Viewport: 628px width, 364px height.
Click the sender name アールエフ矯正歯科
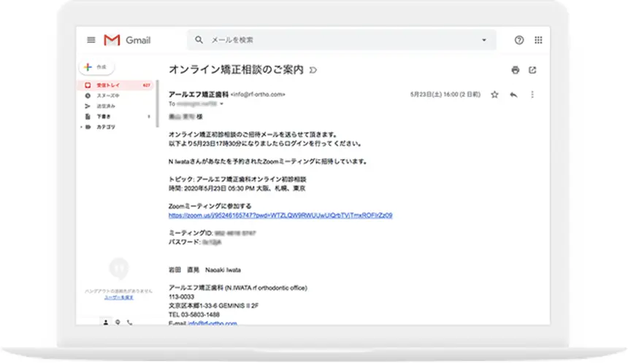pyautogui.click(x=198, y=94)
